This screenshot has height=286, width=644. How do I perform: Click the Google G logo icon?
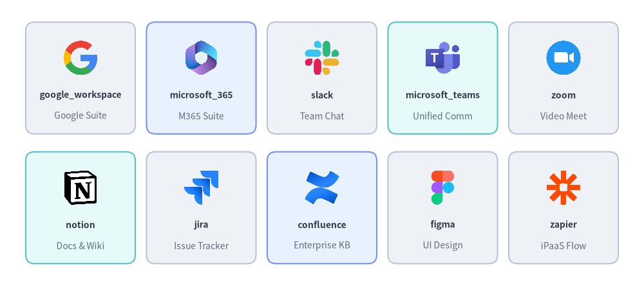click(x=80, y=57)
